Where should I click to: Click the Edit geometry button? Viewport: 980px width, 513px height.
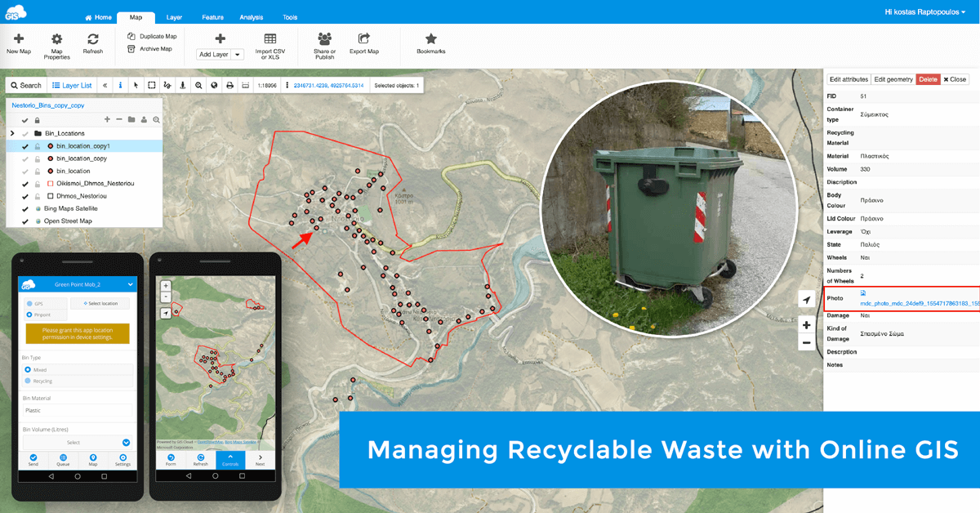893,79
